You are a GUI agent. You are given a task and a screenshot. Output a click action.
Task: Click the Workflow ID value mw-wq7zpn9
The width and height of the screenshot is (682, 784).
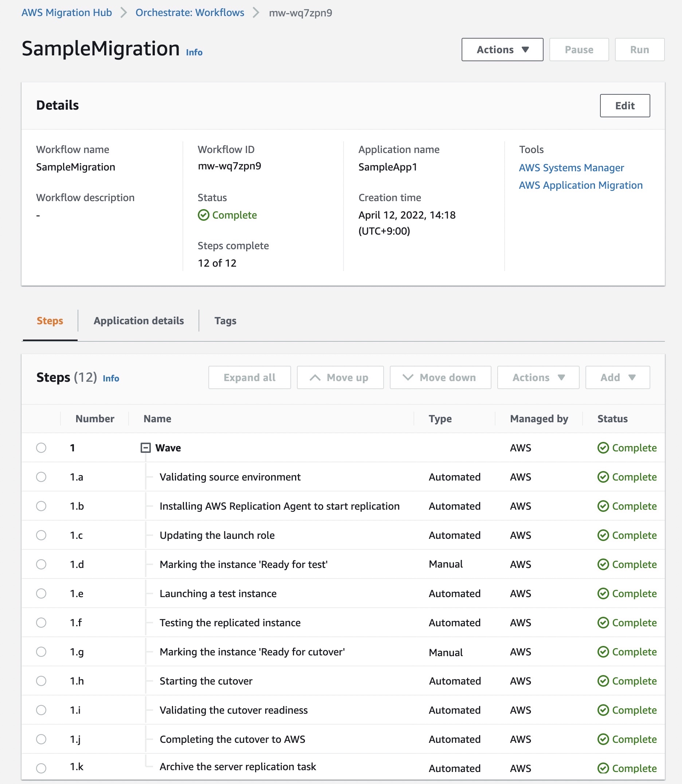tap(230, 166)
